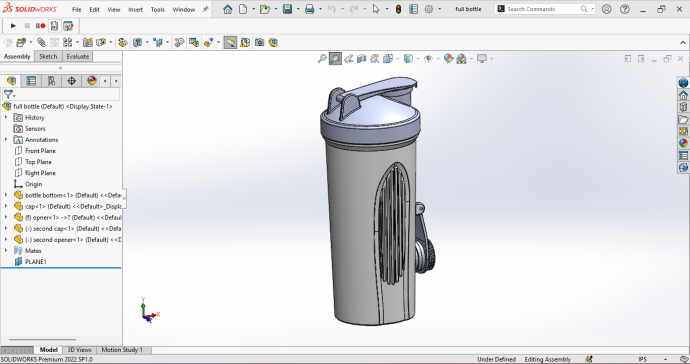Click the Print icon
The image size is (690, 364).
[x=309, y=9]
